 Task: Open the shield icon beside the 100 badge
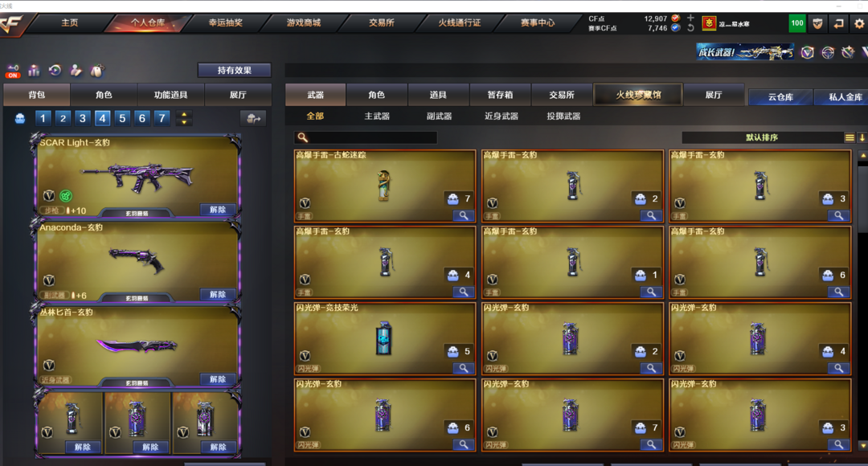click(x=817, y=23)
